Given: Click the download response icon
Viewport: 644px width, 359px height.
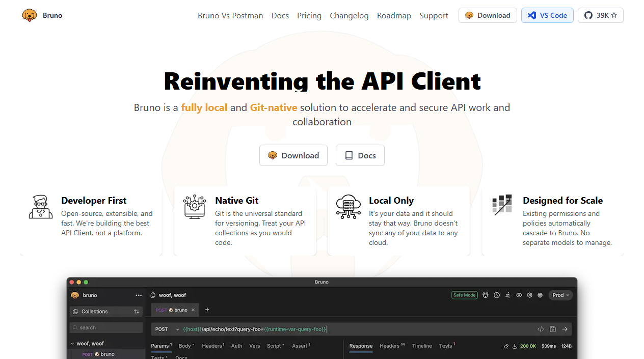Looking at the screenshot, I should point(515,346).
